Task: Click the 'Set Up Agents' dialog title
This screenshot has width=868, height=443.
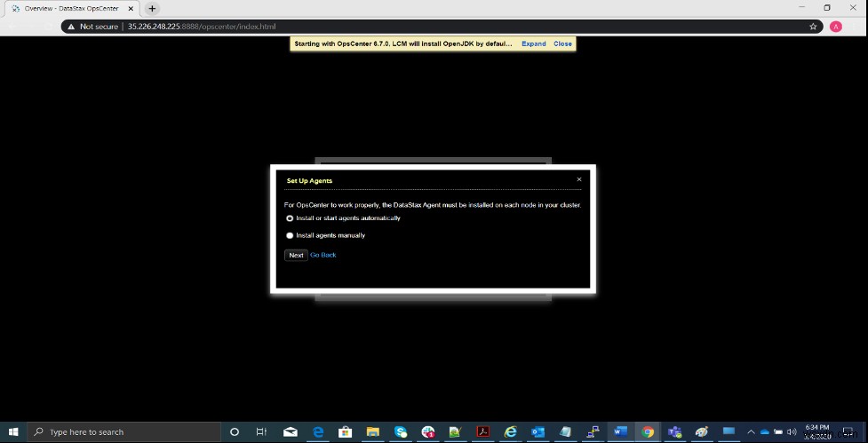Action: [309, 181]
